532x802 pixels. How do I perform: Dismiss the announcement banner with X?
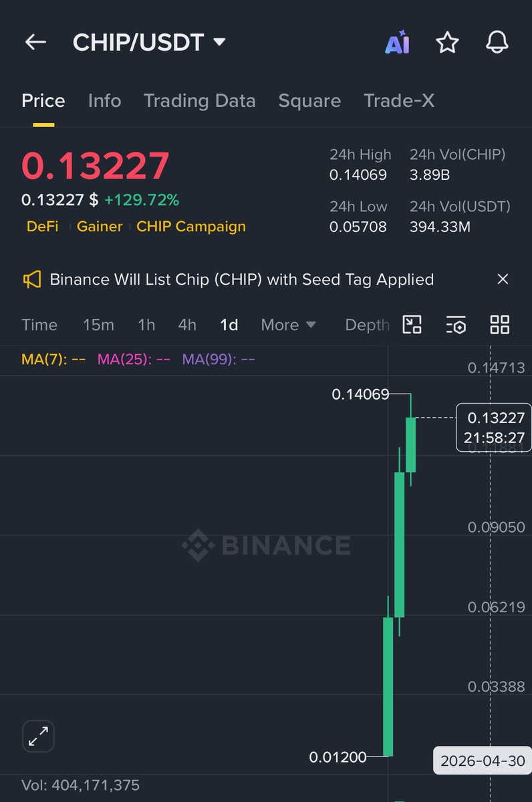click(x=503, y=279)
